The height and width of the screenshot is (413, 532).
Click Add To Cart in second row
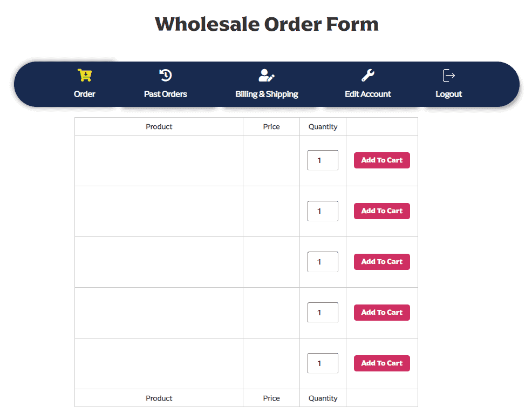coord(381,211)
